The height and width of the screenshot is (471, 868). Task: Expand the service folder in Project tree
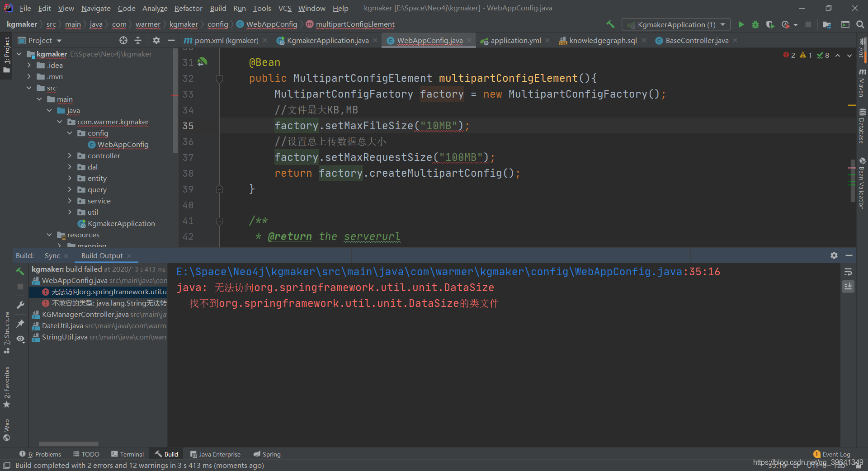point(70,201)
